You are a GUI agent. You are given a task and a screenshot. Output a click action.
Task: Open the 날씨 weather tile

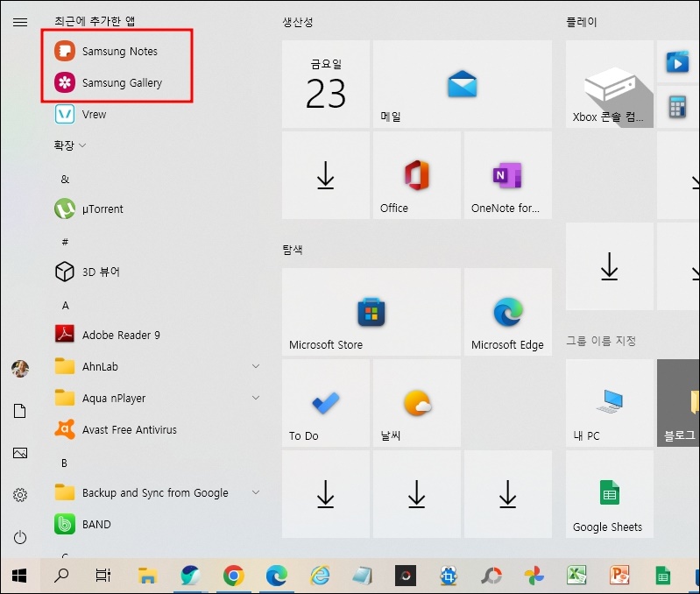[x=417, y=402]
